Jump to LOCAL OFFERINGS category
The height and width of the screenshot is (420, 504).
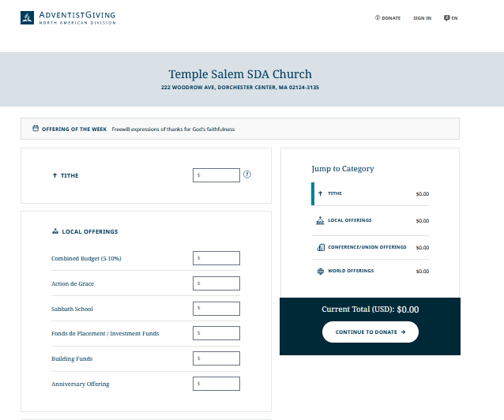tap(370, 220)
